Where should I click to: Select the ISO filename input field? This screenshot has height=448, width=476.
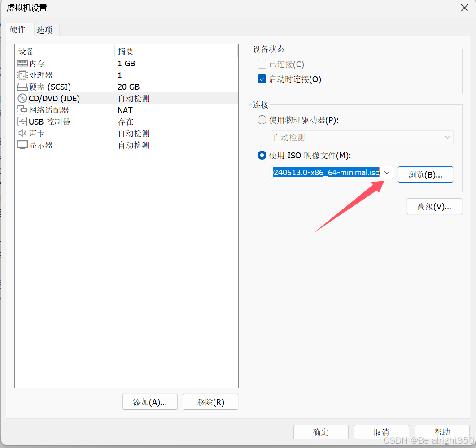(328, 173)
